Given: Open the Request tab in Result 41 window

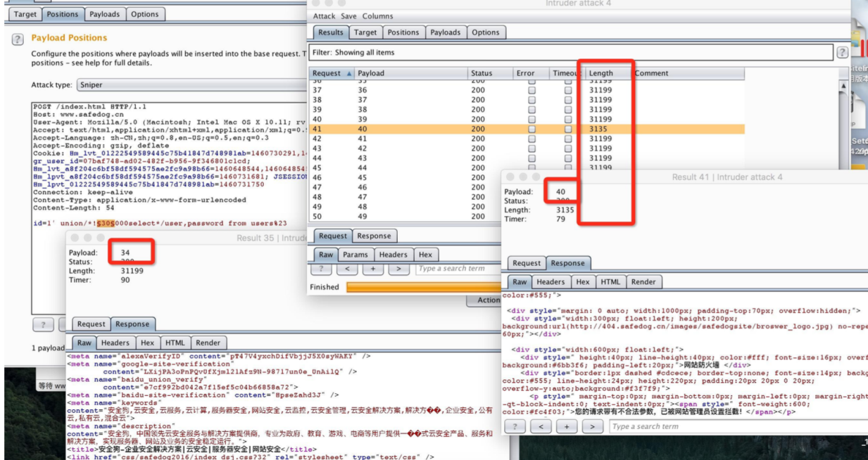Looking at the screenshot, I should [527, 263].
